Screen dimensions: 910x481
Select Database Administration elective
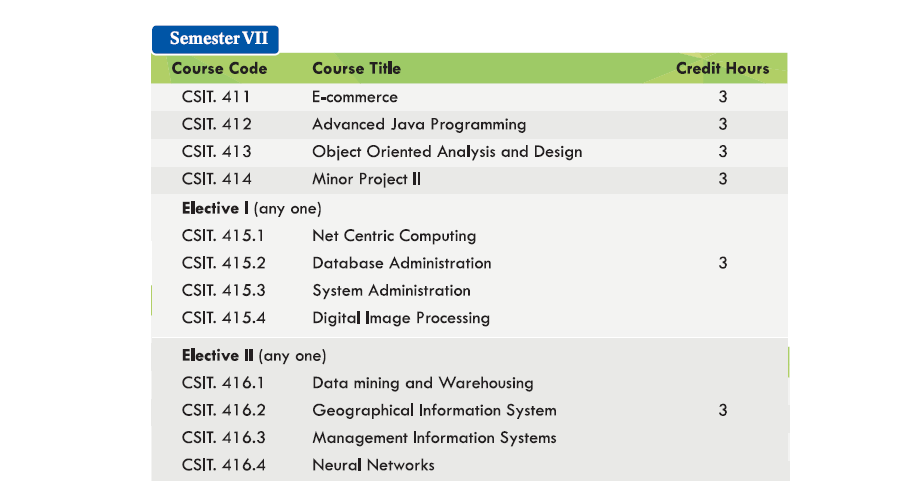click(402, 263)
